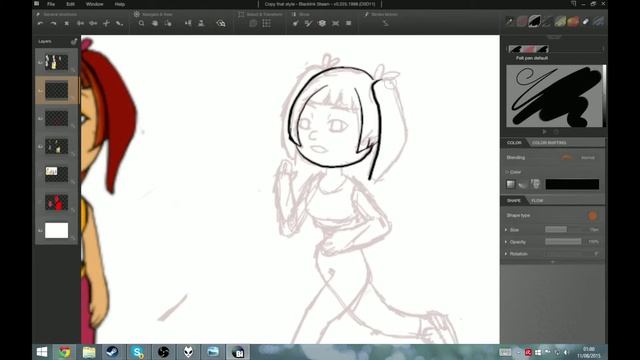Open the Windows Start menu

(42, 352)
